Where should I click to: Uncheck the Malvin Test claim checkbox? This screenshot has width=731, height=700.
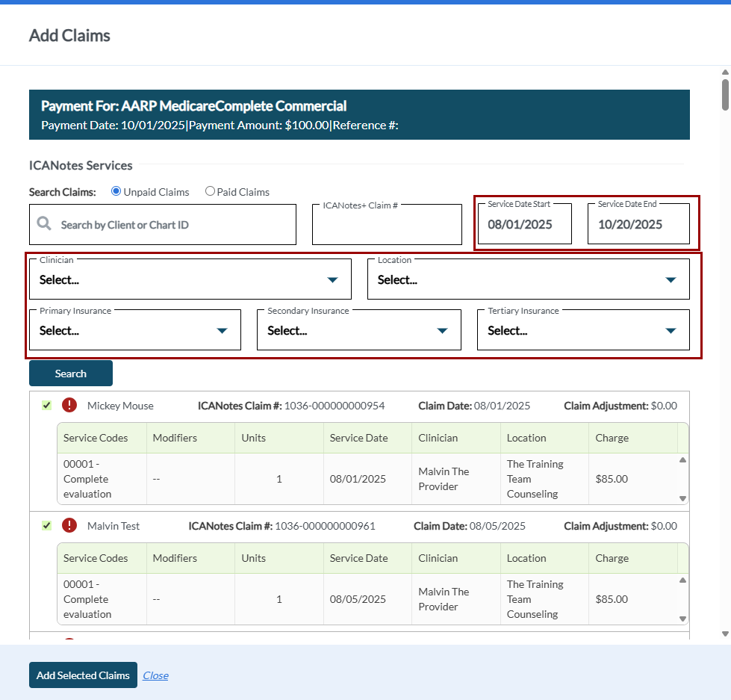[46, 526]
